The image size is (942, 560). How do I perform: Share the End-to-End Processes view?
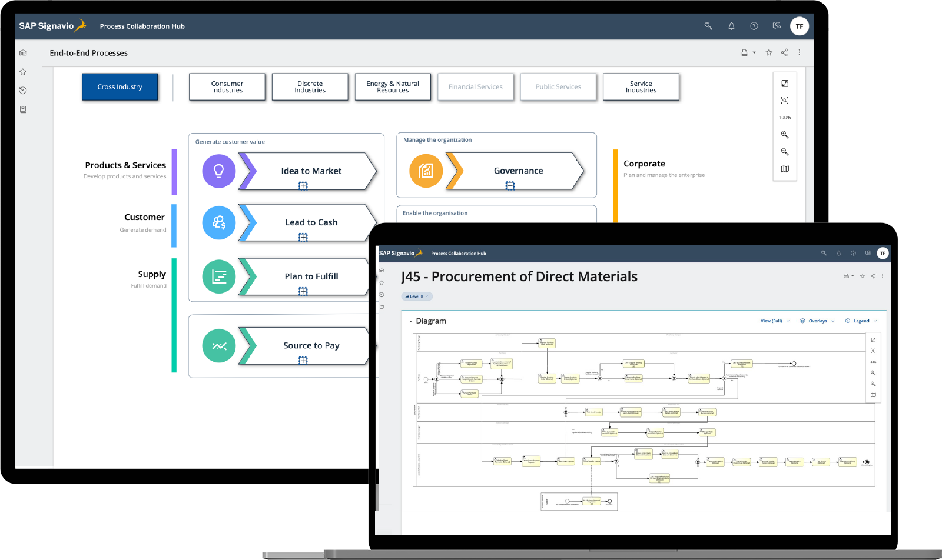click(x=784, y=52)
